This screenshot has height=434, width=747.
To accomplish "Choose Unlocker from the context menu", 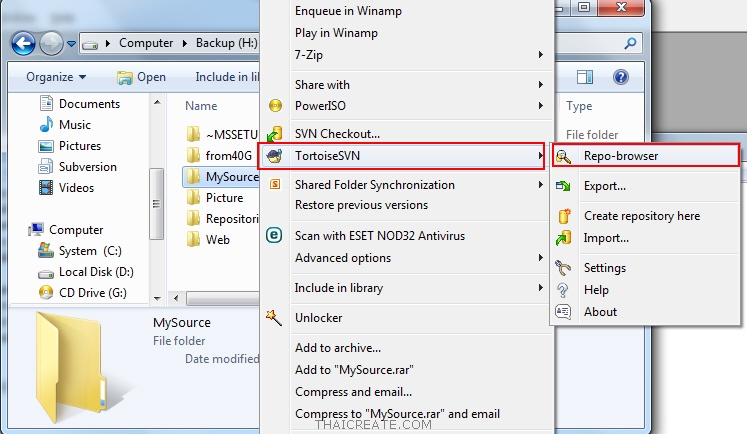I will pyautogui.click(x=318, y=318).
